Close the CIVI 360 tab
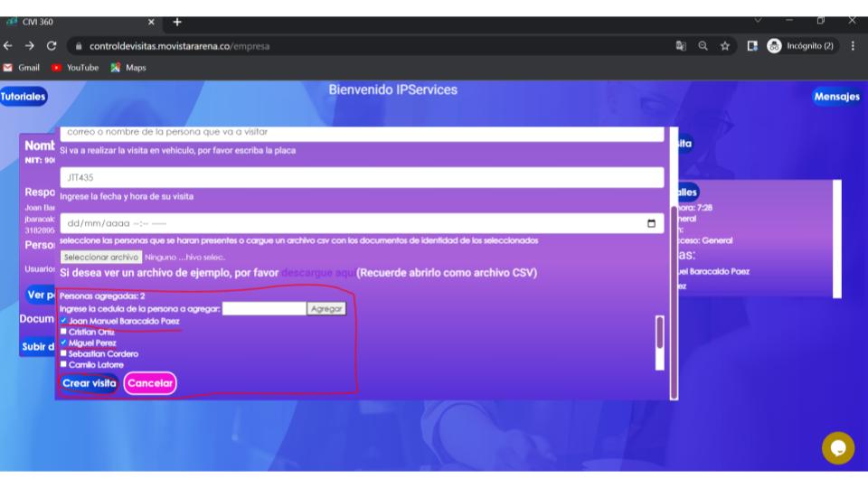Viewport: 868px width, 488px height. (x=151, y=22)
